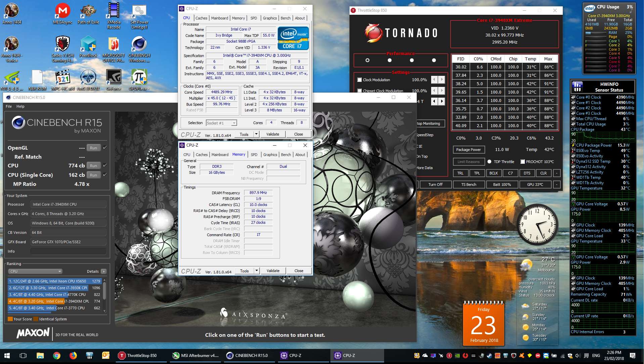Open the Tools dropdown arrow in Memory tab window
Viewport: 644px width, 364px height.
[257, 271]
